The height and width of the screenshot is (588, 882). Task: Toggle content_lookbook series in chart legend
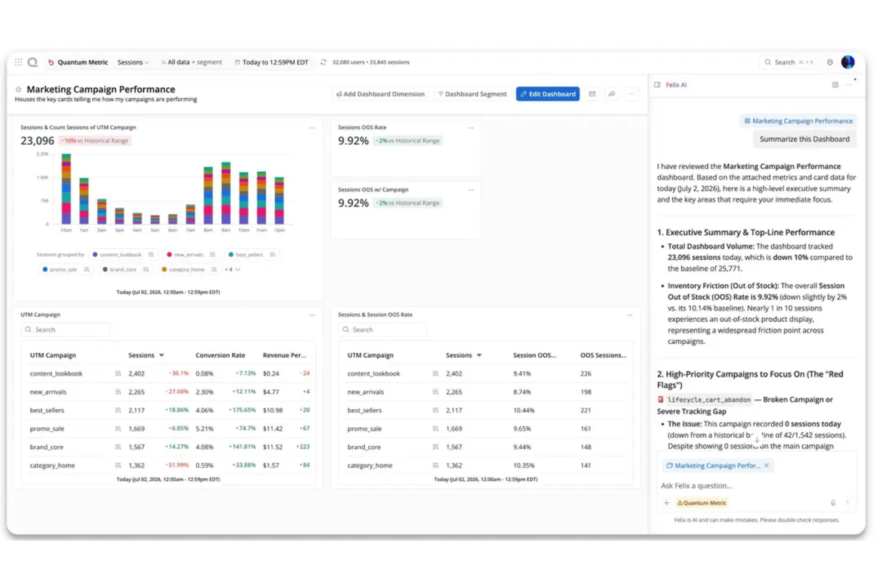click(117, 254)
